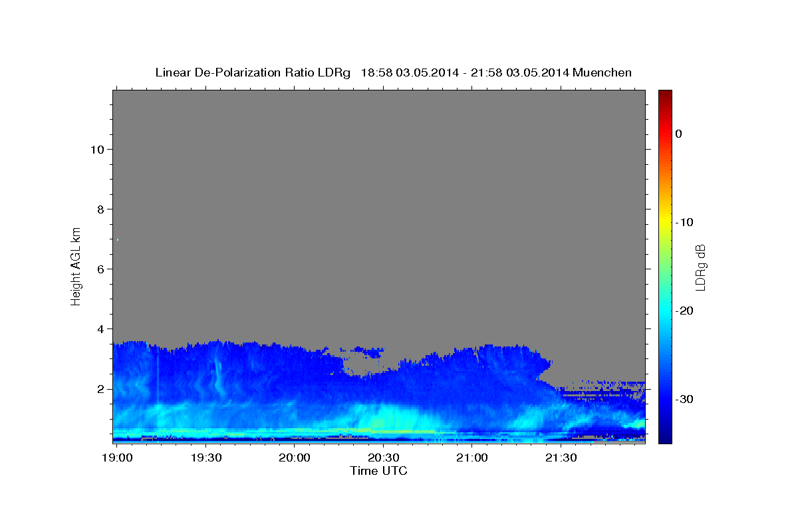The width and height of the screenshot is (798, 532).
Task: Click the 'LDRg dB' colorbar label
Action: 700,266
